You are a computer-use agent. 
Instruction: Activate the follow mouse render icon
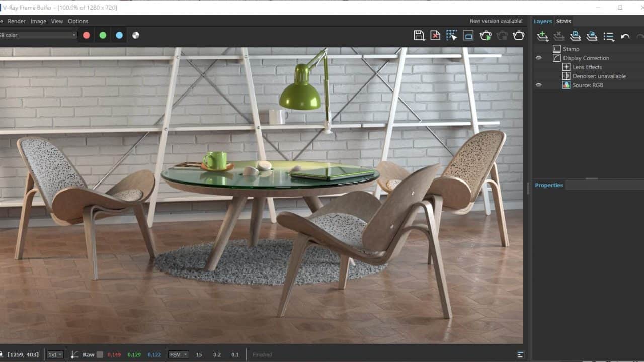coord(452,35)
